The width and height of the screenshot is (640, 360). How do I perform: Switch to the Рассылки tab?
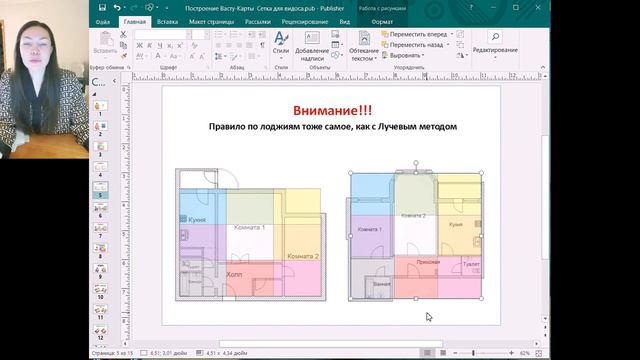[258, 22]
